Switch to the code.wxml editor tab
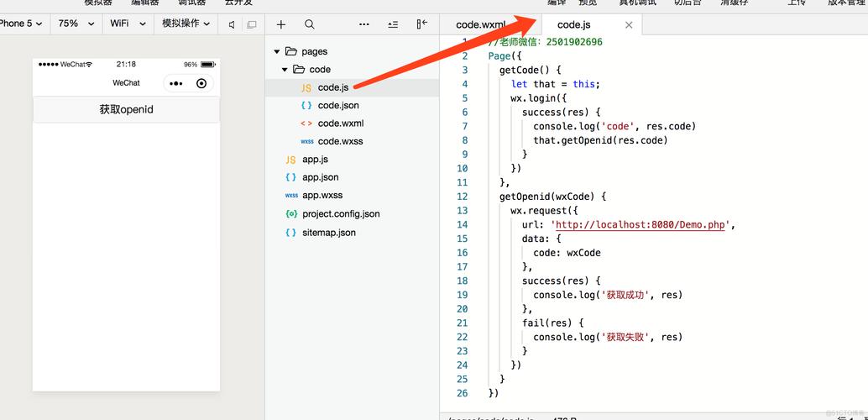Screen dimensions: 868x420 click(480, 25)
